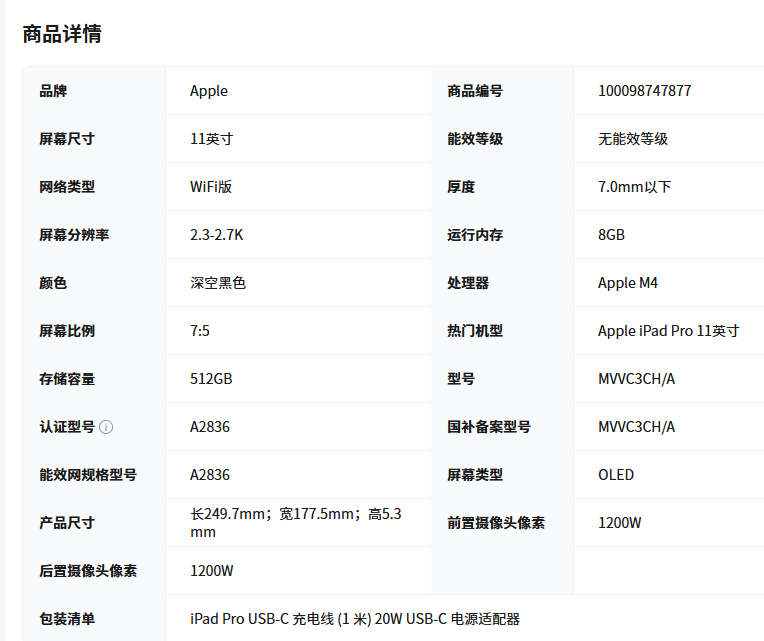
Task: Click the 运行内存 label
Action: coord(475,235)
